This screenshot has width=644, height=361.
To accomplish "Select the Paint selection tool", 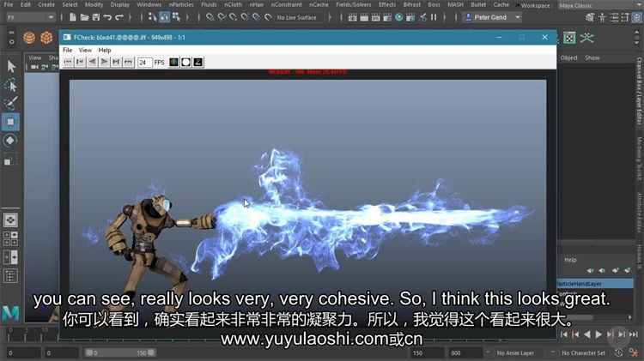I will click(11, 103).
